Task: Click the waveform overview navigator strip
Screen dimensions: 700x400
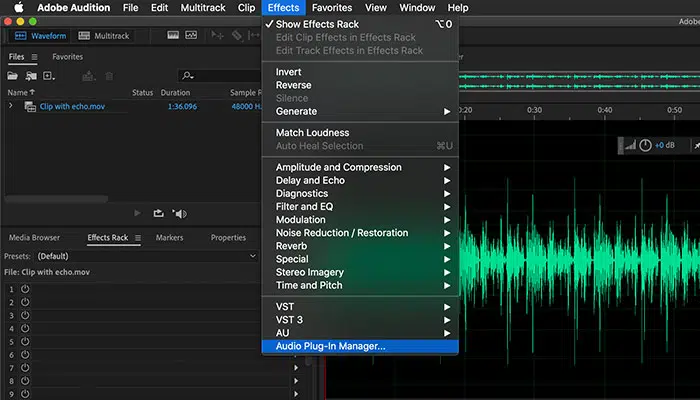Action: pos(579,82)
